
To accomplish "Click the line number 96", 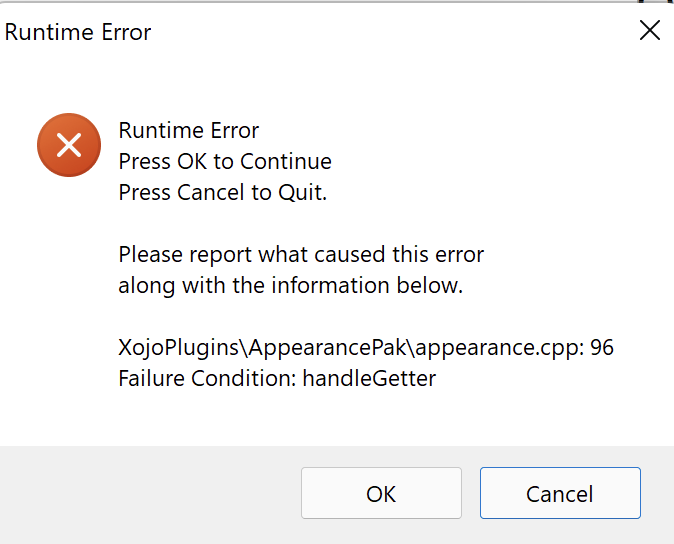I will [x=602, y=348].
